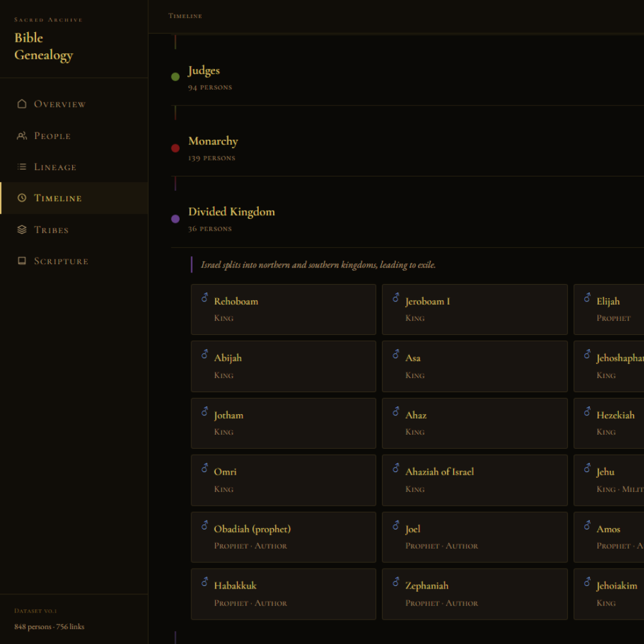Screen dimensions: 644x644
Task: Select the male icon beside Joel
Action: click(396, 525)
